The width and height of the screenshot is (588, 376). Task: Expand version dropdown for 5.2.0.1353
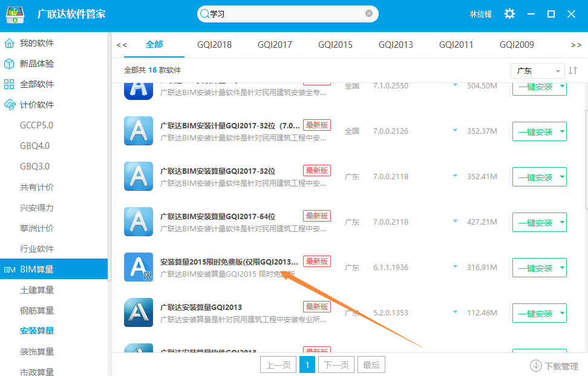(x=455, y=312)
